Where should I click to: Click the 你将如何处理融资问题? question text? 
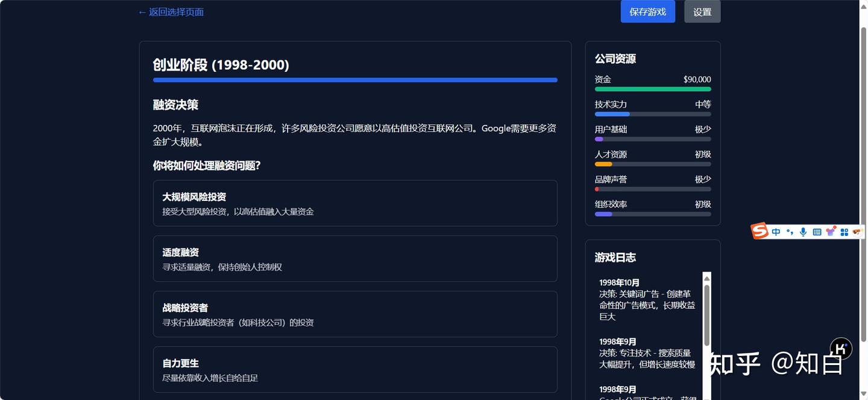[x=207, y=165]
